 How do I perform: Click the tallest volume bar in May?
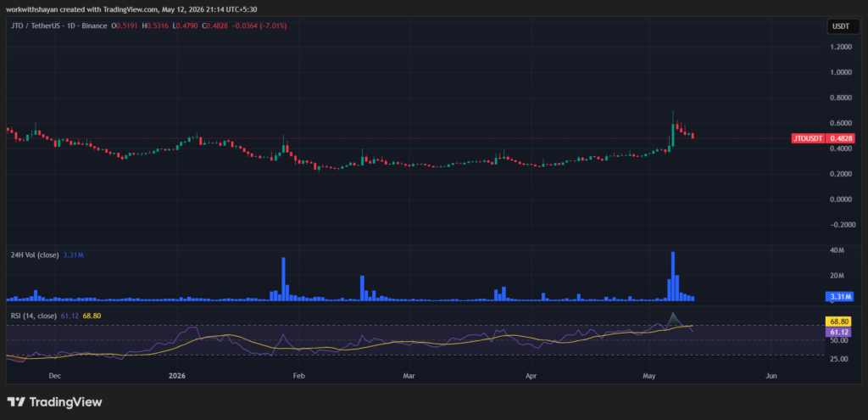tap(673, 277)
